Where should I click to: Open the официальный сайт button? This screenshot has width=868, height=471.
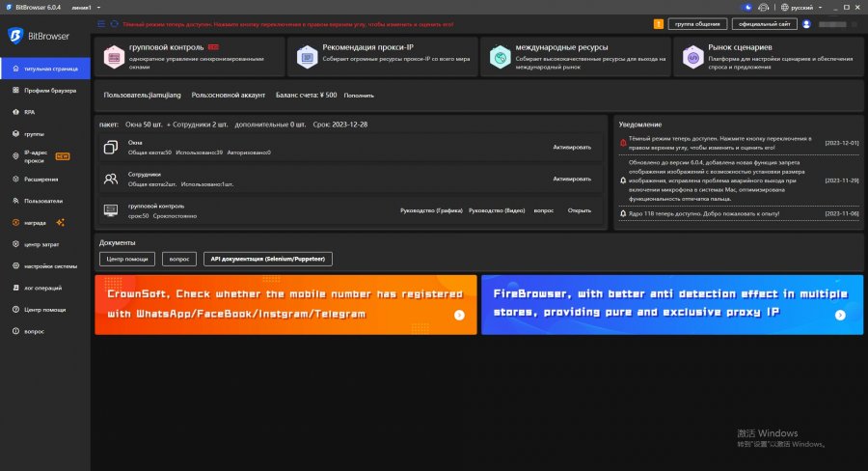pyautogui.click(x=765, y=24)
